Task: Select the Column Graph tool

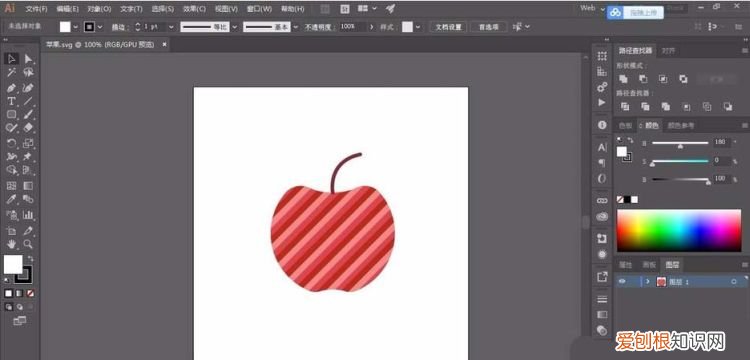Action: pyautogui.click(x=29, y=215)
